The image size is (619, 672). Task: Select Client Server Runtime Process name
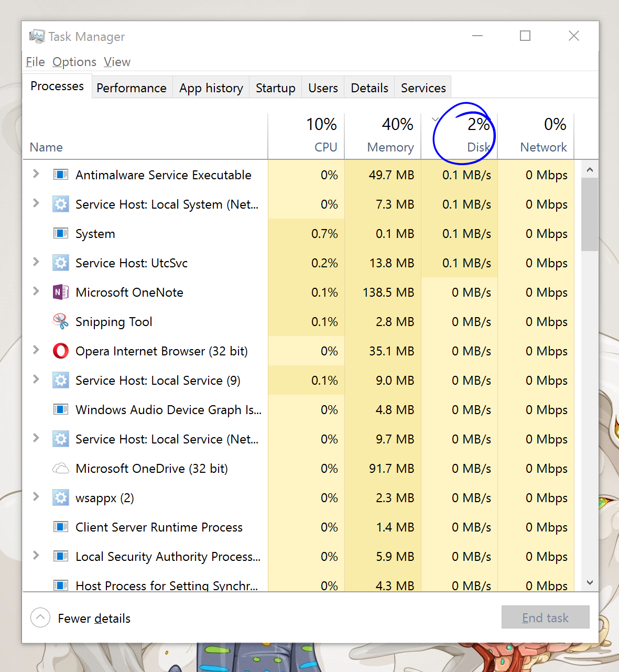click(159, 527)
